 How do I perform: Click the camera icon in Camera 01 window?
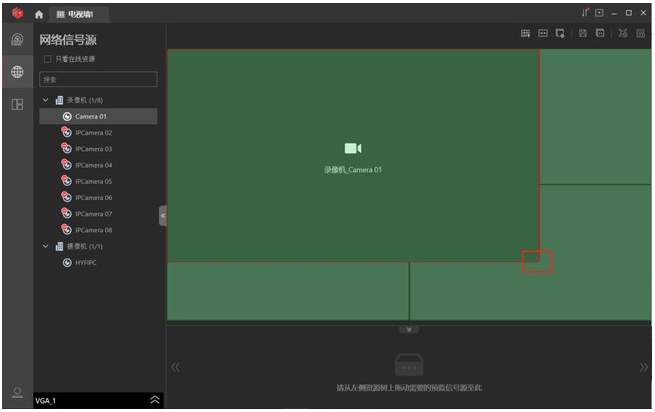coord(352,148)
